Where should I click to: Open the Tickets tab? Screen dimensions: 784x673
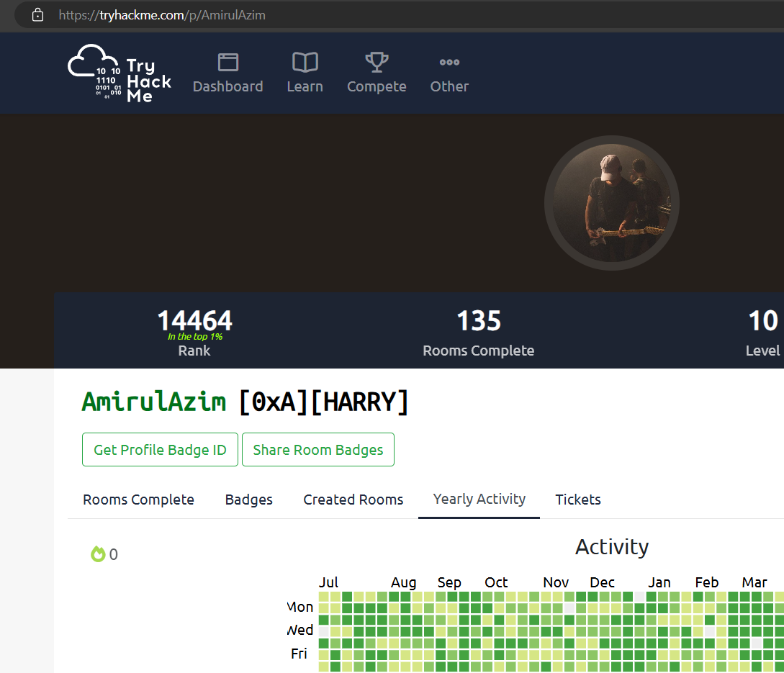[577, 500]
